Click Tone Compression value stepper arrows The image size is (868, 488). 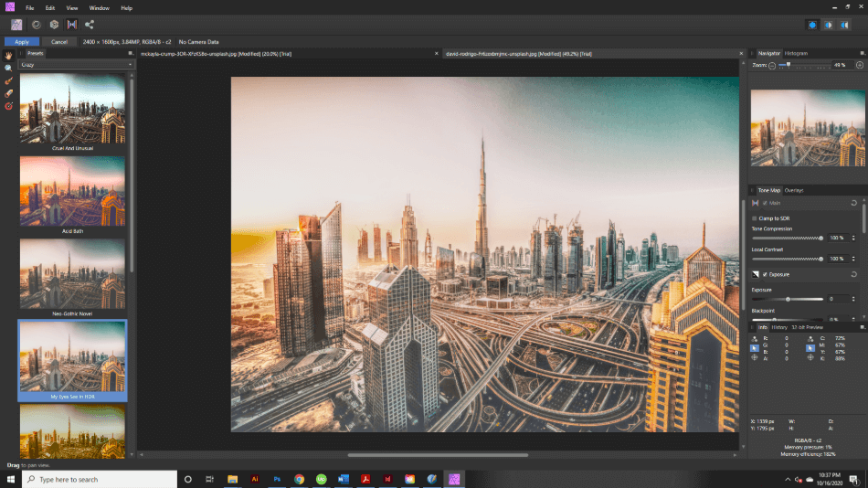click(853, 239)
